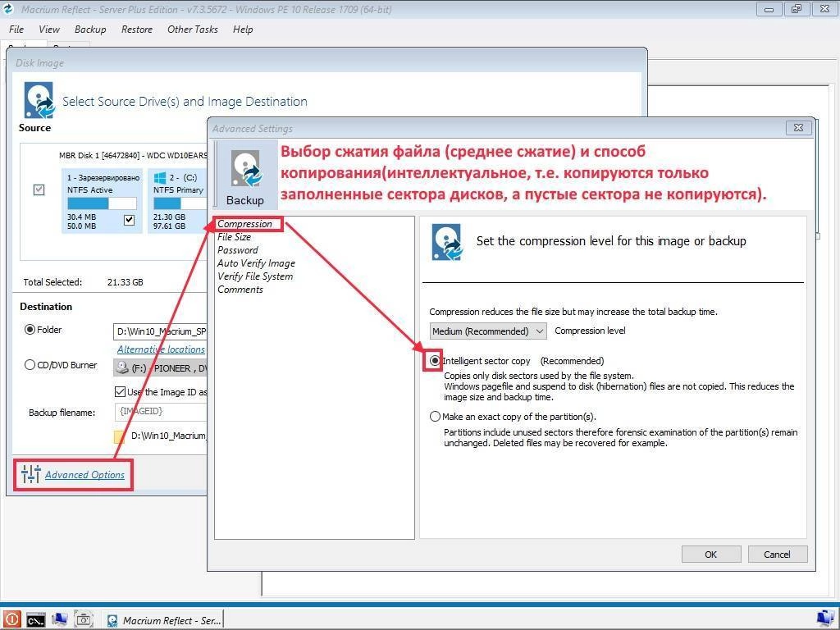The width and height of the screenshot is (840, 630).
Task: Click the system tray network icon
Action: point(825,619)
